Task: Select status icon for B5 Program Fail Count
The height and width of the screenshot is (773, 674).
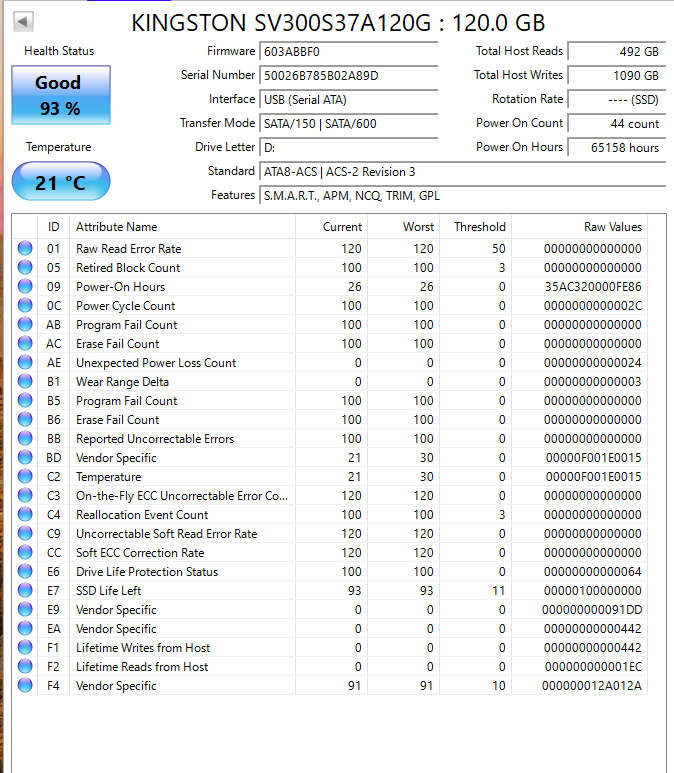Action: [25, 400]
